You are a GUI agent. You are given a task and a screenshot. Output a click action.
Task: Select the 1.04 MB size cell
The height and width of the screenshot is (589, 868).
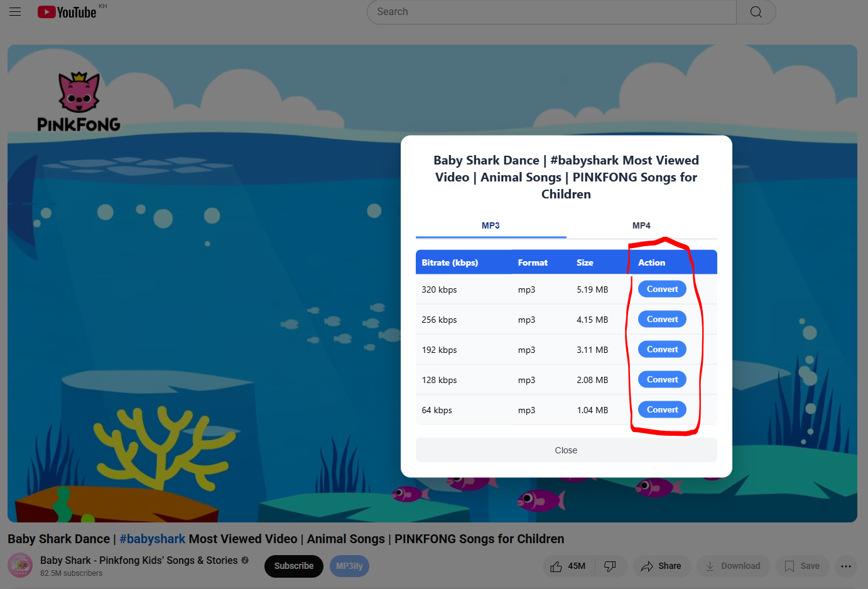pos(592,410)
